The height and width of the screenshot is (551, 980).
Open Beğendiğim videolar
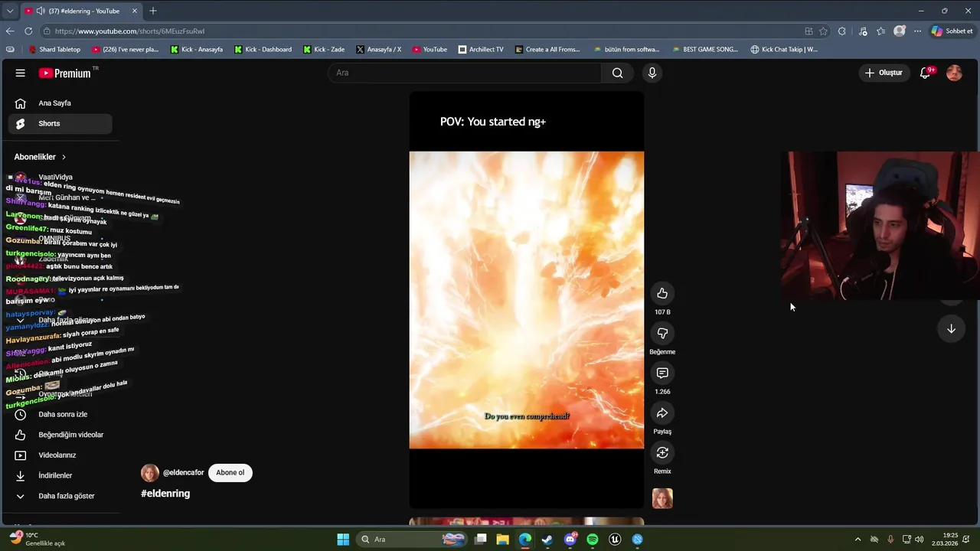point(60,435)
